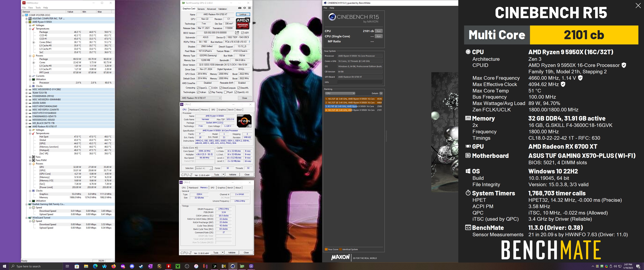The width and height of the screenshot is (644, 270).
Task: Toggle the UEFI checkbox in GPU-Z
Action: pyautogui.click(x=242, y=33)
